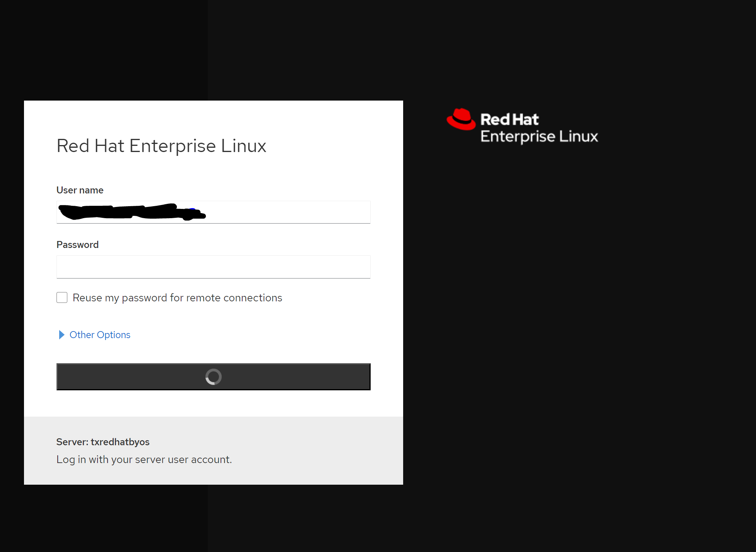
Task: Select the hat symbol in the branding area
Action: coord(460,120)
